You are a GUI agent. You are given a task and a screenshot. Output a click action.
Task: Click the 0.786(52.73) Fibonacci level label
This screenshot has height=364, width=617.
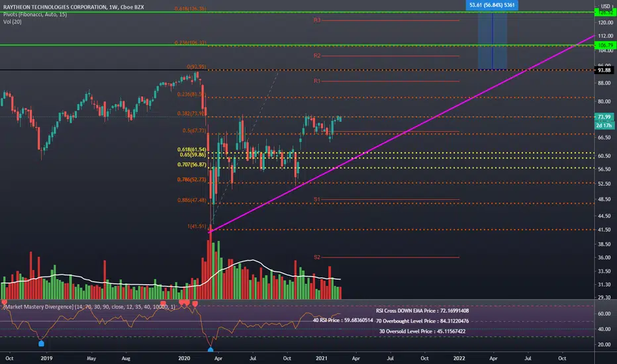pos(191,179)
